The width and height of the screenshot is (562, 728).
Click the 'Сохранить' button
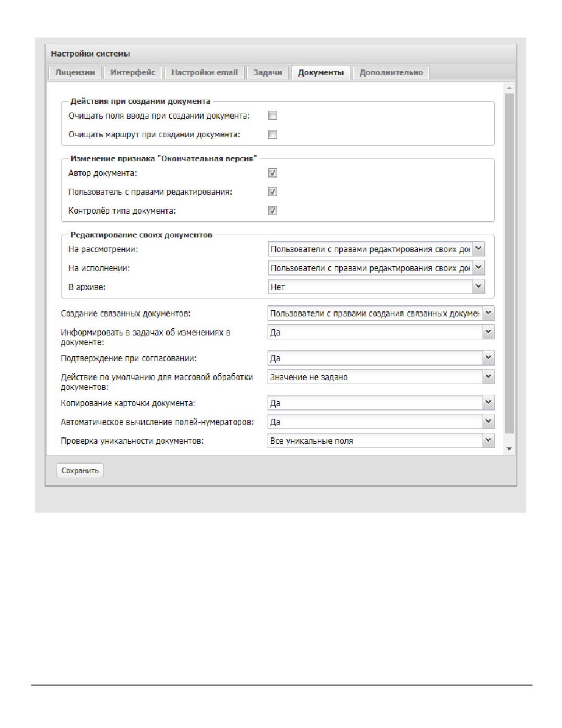(80, 471)
